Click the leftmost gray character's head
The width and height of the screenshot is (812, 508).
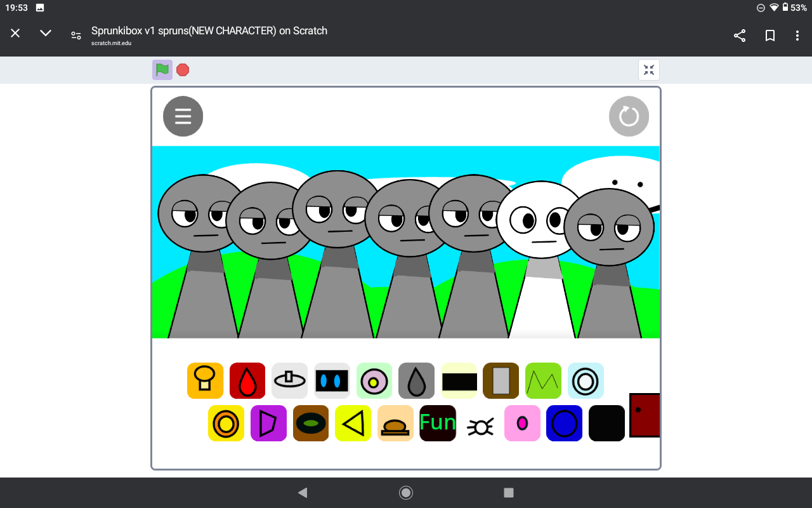click(x=202, y=213)
